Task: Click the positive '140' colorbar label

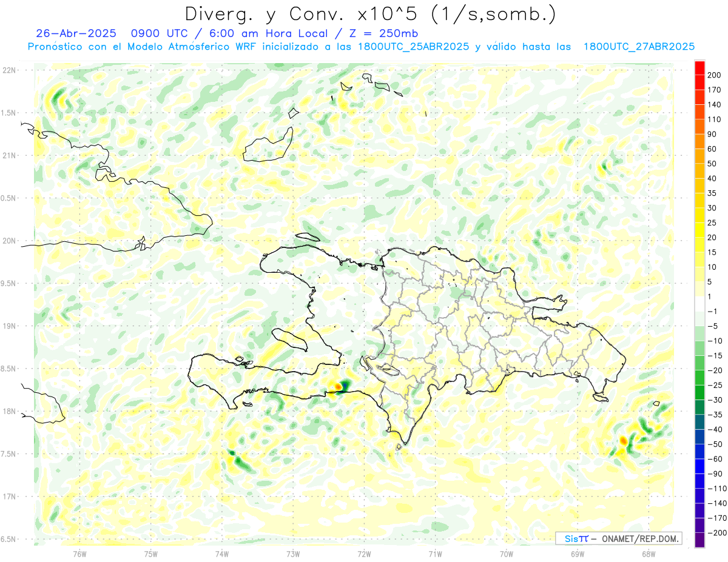Action: click(x=715, y=105)
